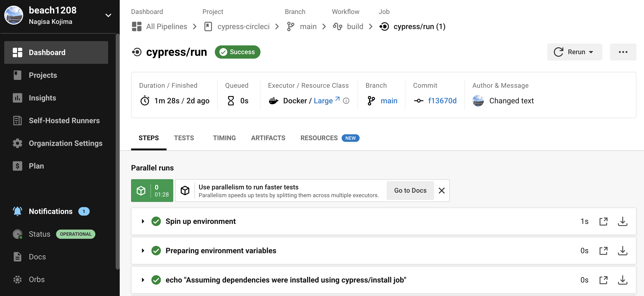Switch to the TESTS tab
Screen dimensions: 644x296
coord(184,138)
